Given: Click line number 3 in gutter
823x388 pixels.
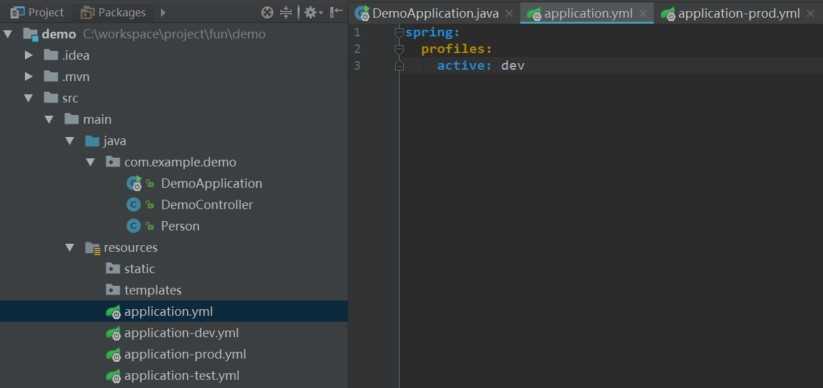Looking at the screenshot, I should click(x=357, y=66).
